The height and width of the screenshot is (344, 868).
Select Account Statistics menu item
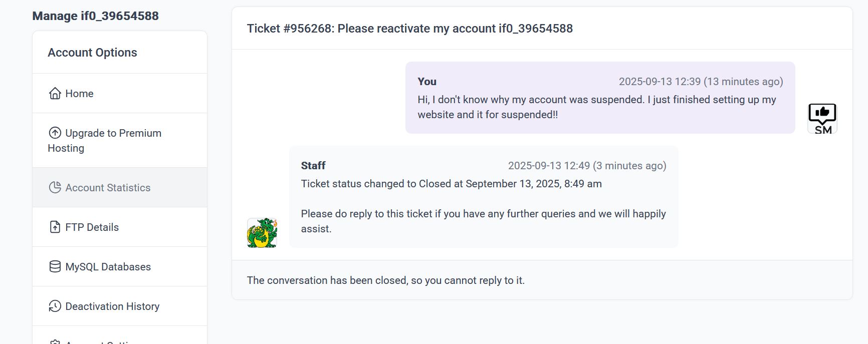(108, 188)
